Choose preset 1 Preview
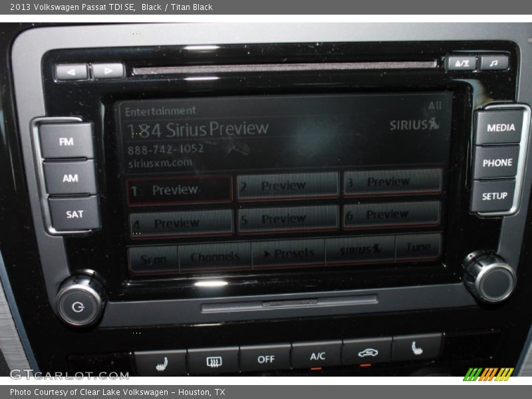Viewport: 532px width, 399px height. [179, 190]
